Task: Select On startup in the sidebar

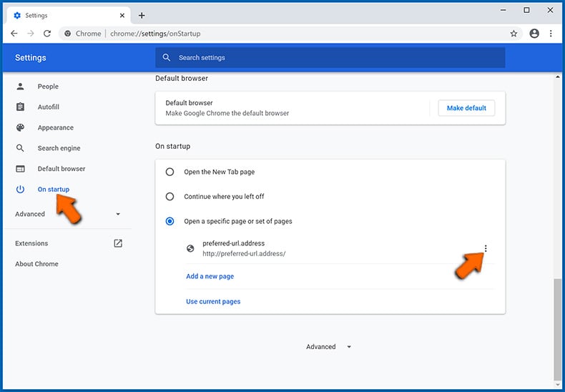Action: click(54, 189)
